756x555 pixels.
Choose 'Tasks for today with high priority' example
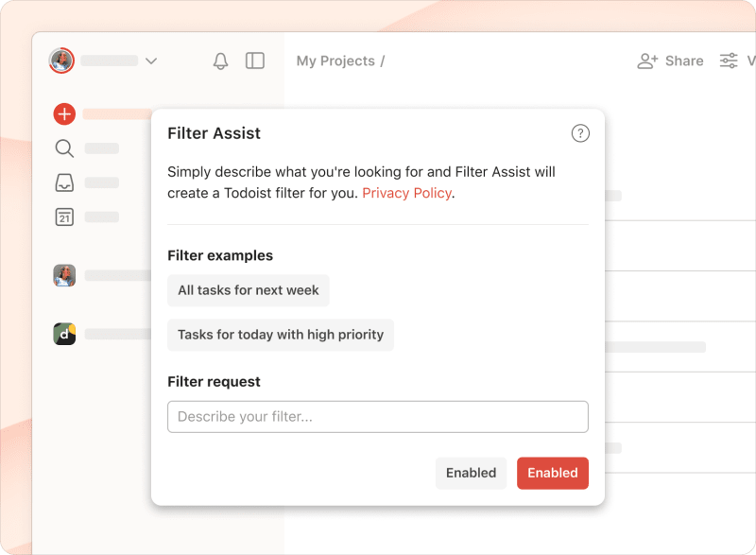(280, 335)
